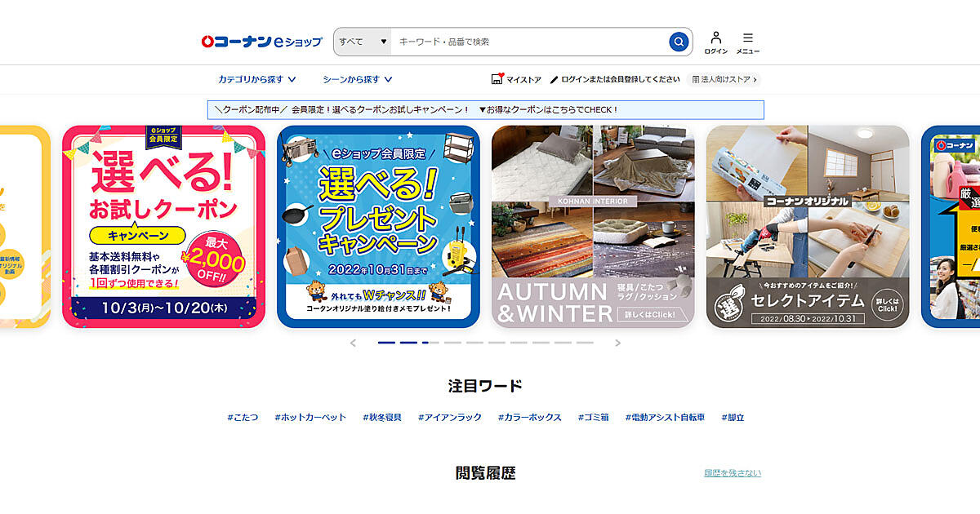The image size is (980, 514).
Task: Advance to the next carousel slide arrow
Action: click(x=617, y=343)
